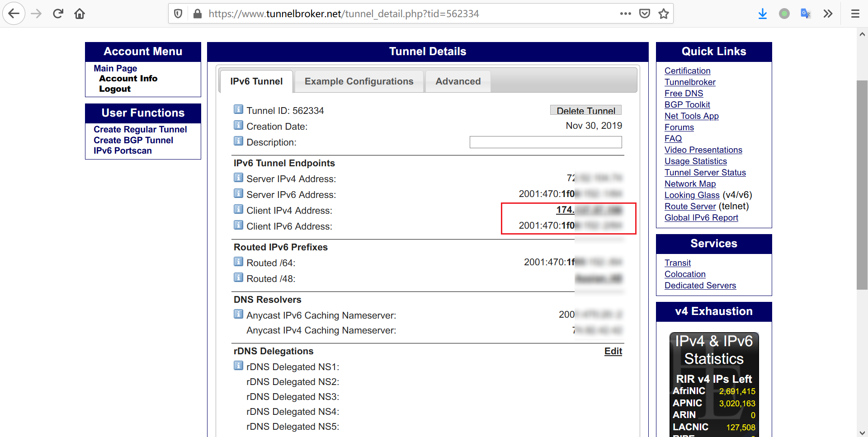Click the Delete Tunnel button
The width and height of the screenshot is (868, 437).
pyautogui.click(x=585, y=110)
